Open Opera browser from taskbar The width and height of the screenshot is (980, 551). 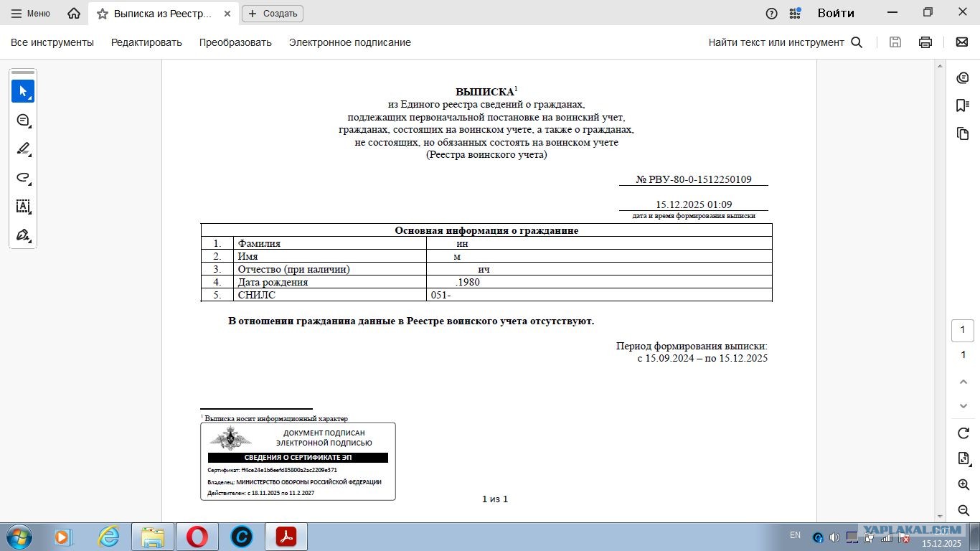pyautogui.click(x=197, y=537)
